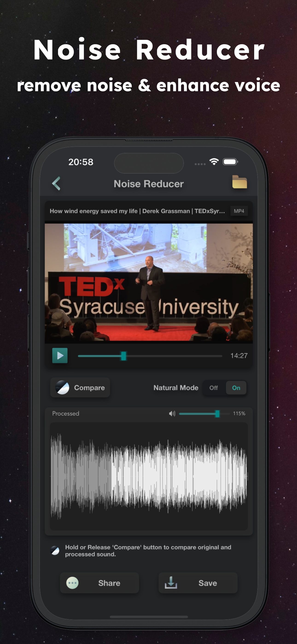The image size is (297, 644).
Task: Click the 115% volume value
Action: [x=239, y=413]
